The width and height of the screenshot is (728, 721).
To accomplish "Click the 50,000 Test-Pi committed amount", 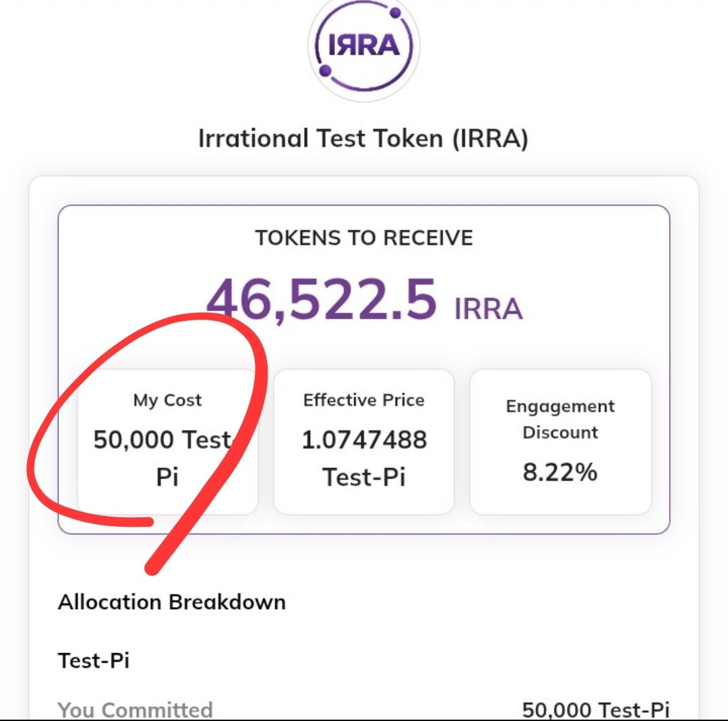I will [x=595, y=709].
